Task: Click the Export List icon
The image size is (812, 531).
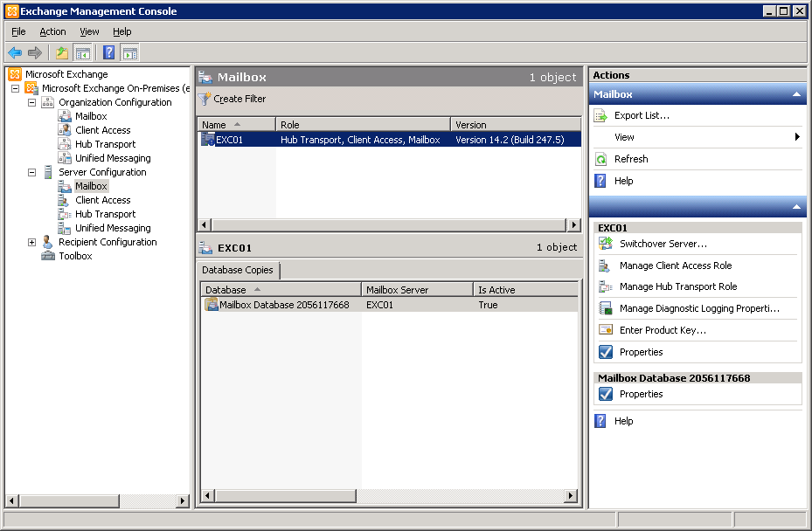Action: pyautogui.click(x=600, y=115)
